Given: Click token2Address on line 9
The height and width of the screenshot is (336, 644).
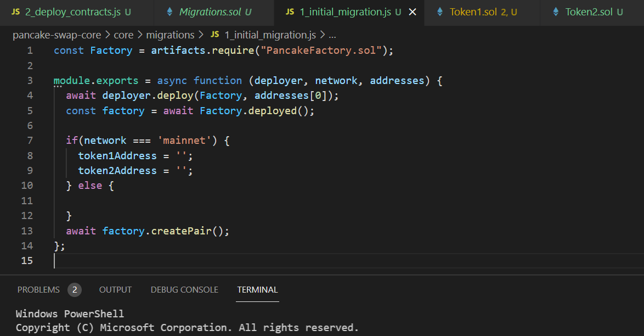Looking at the screenshot, I should point(117,171).
